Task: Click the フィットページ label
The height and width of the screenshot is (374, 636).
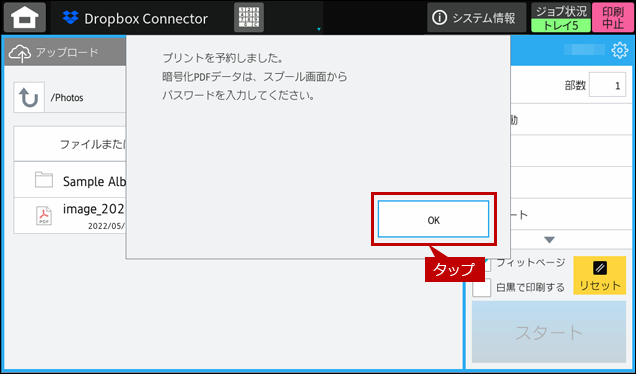Action: click(x=531, y=263)
